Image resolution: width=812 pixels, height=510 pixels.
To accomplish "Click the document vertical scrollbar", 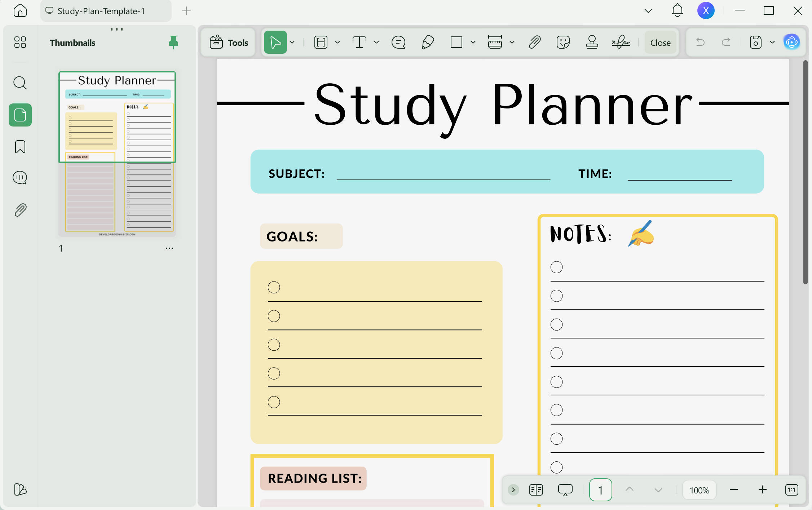I will coord(806,172).
